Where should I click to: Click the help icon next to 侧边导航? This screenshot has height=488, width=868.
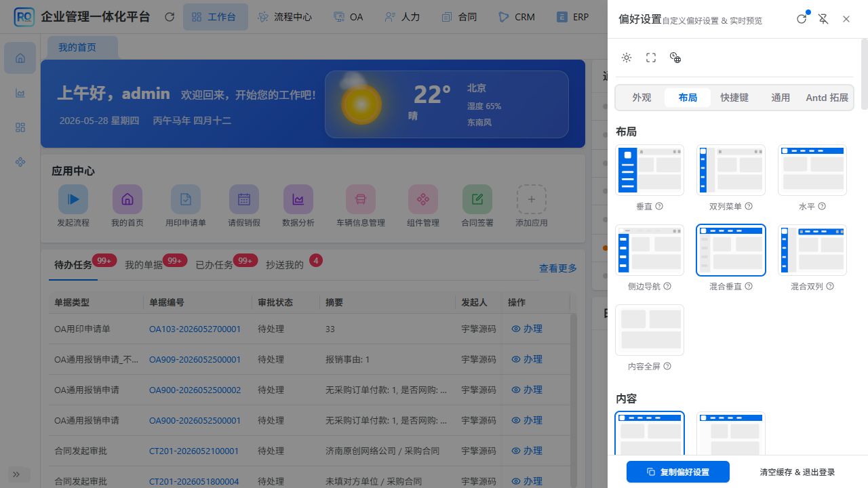click(x=667, y=286)
